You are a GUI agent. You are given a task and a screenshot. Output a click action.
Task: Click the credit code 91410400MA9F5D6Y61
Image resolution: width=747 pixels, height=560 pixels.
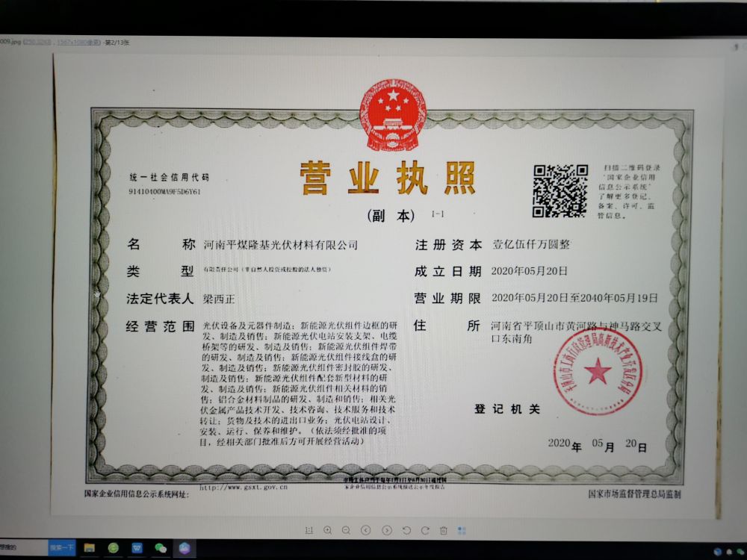165,191
